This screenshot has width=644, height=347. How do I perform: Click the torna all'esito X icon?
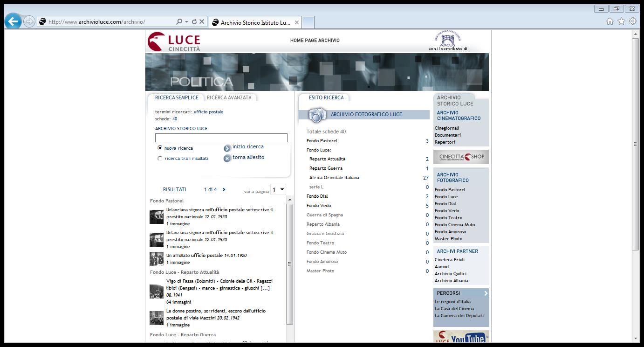click(x=227, y=159)
